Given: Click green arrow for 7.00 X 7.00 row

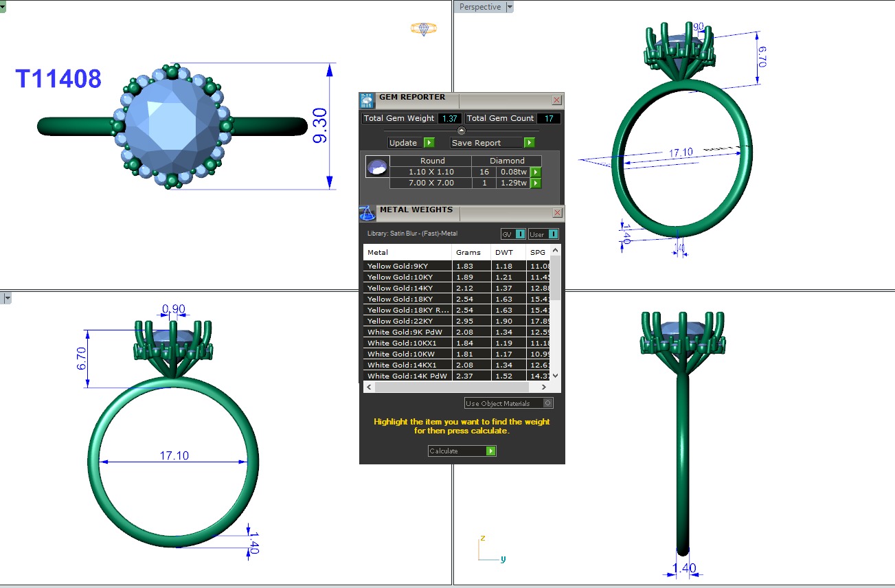Looking at the screenshot, I should pos(536,183).
